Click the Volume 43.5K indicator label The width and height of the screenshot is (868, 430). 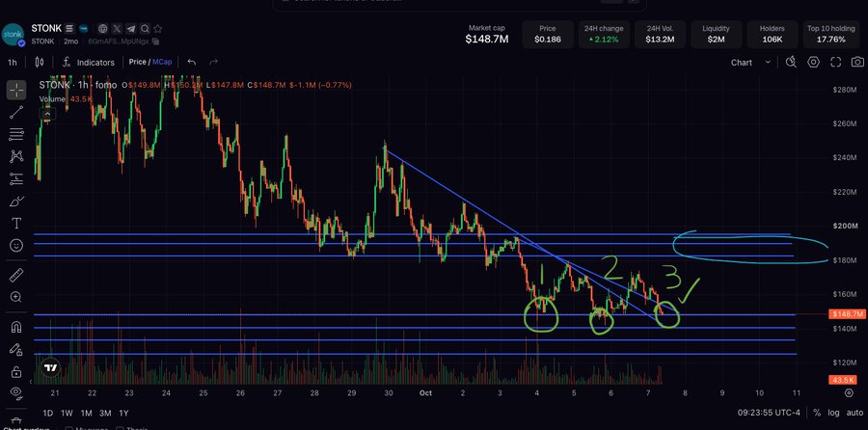click(66, 99)
